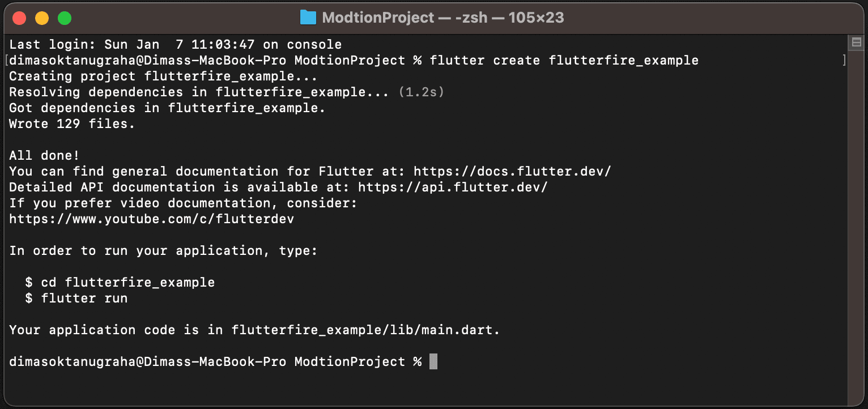
Task: Click the block cursor at the prompt
Action: (433, 361)
